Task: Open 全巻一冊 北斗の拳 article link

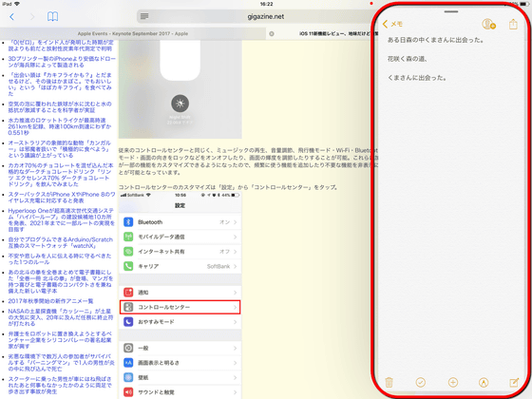Action: pos(61,281)
